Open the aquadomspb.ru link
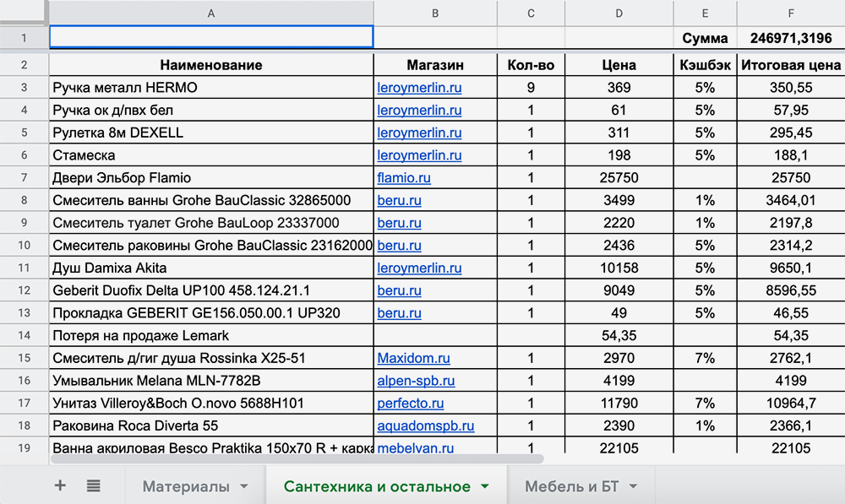 click(x=426, y=426)
